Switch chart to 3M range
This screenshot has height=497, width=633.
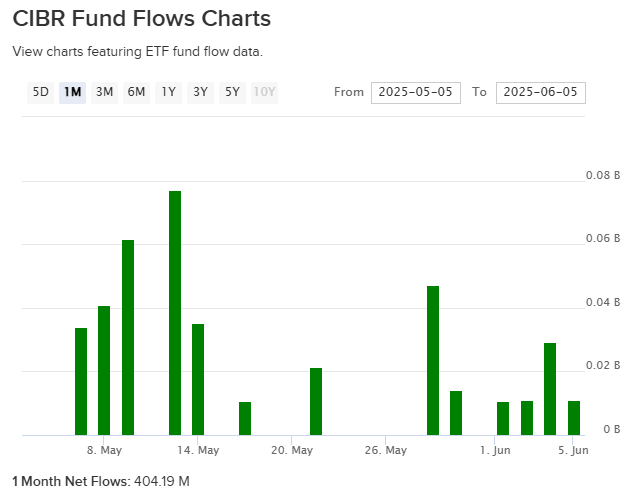point(104,92)
